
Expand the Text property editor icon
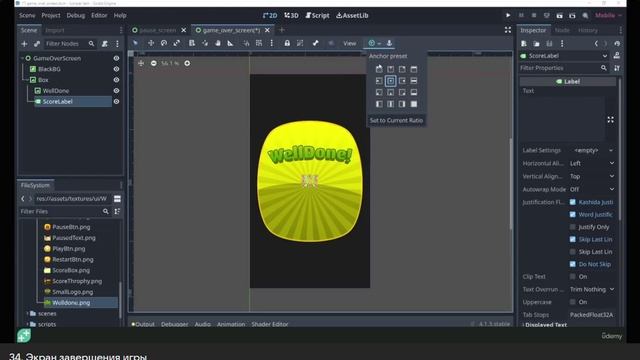pyautogui.click(x=610, y=120)
